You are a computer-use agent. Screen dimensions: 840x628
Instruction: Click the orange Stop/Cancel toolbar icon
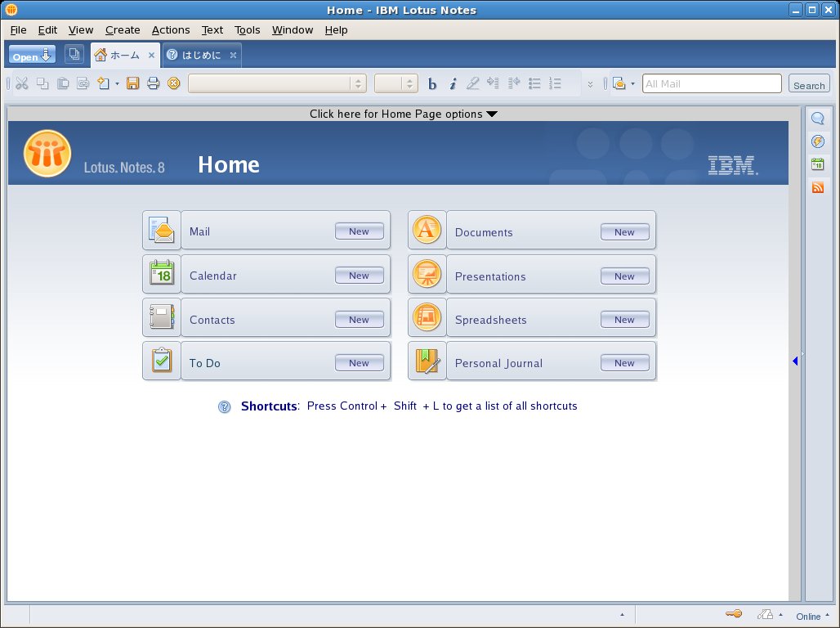coord(173,83)
